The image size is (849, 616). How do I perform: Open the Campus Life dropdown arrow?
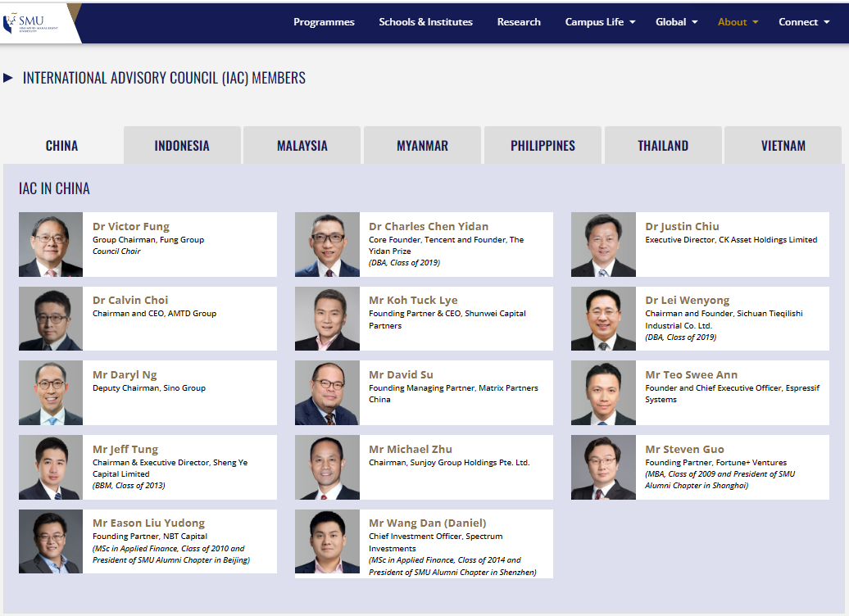coord(632,22)
